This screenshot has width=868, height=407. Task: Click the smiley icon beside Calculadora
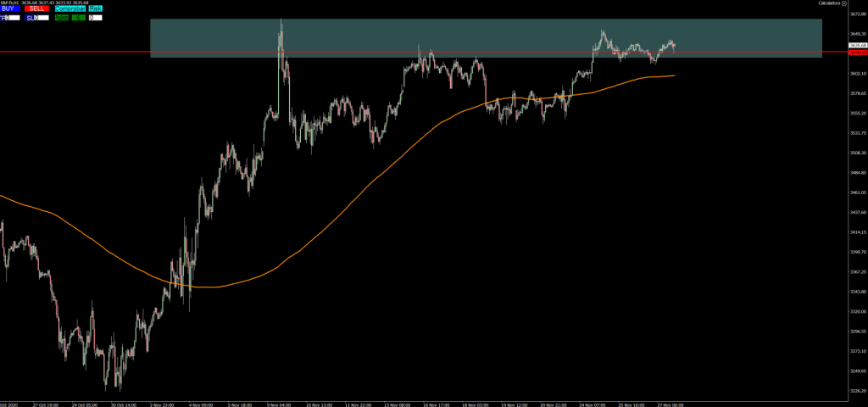[844, 3]
